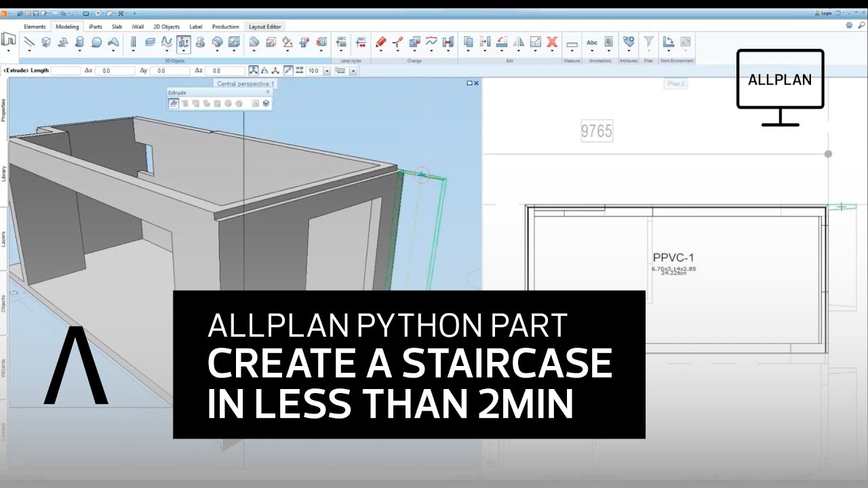Open dropdown beside the input bar ruler icon
The image size is (868, 488).
click(x=353, y=70)
